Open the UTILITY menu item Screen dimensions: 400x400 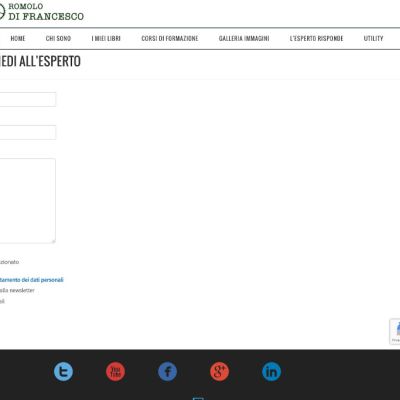373,38
